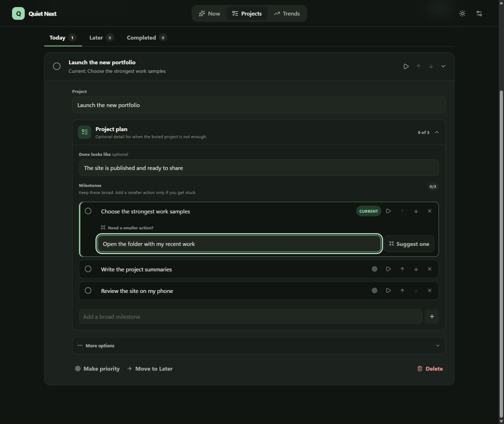This screenshot has width=504, height=424.
Task: Move Write the project summaries up
Action: 402,269
